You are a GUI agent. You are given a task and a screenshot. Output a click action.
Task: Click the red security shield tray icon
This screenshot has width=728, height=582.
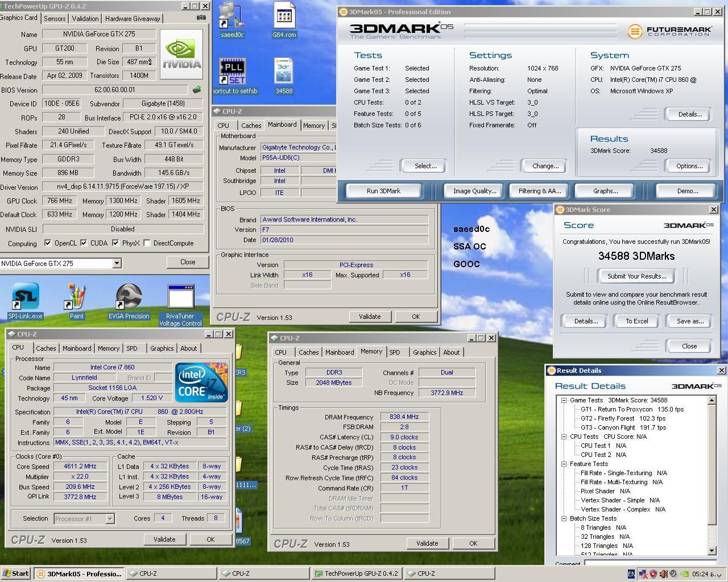[653, 574]
